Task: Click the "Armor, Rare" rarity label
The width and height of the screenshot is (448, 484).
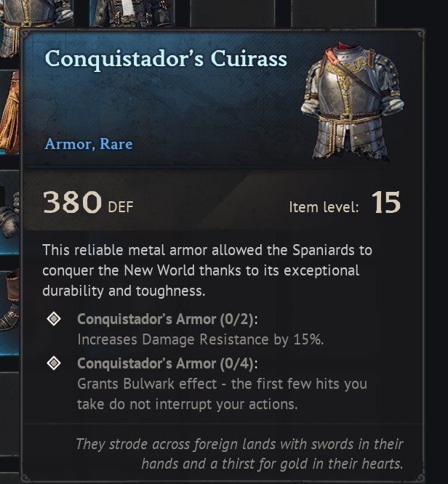Action: [x=89, y=144]
